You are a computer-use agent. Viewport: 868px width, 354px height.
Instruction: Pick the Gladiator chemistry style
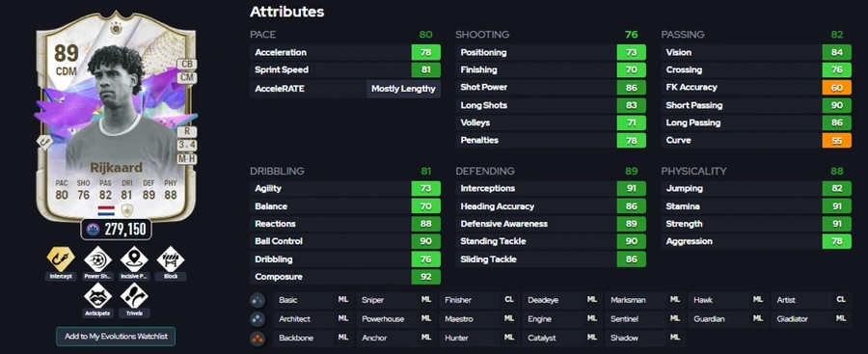point(811,319)
